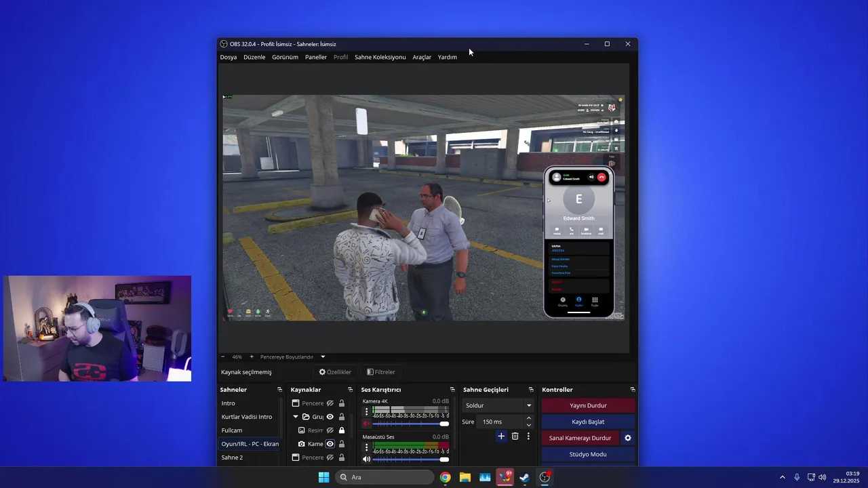This screenshot has height=488, width=868.
Task: Open the Görünüm menu
Action: (285, 57)
